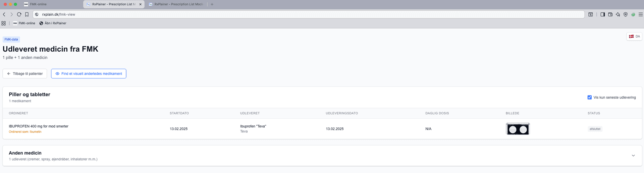Open the VPN shield icon
Image resolution: width=644 pixels, height=173 pixels.
[626, 14]
